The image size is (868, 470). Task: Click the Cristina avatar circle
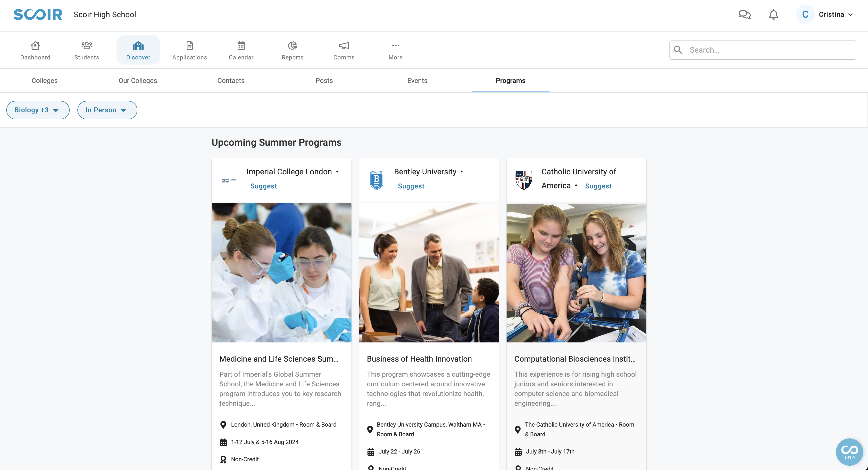(805, 15)
